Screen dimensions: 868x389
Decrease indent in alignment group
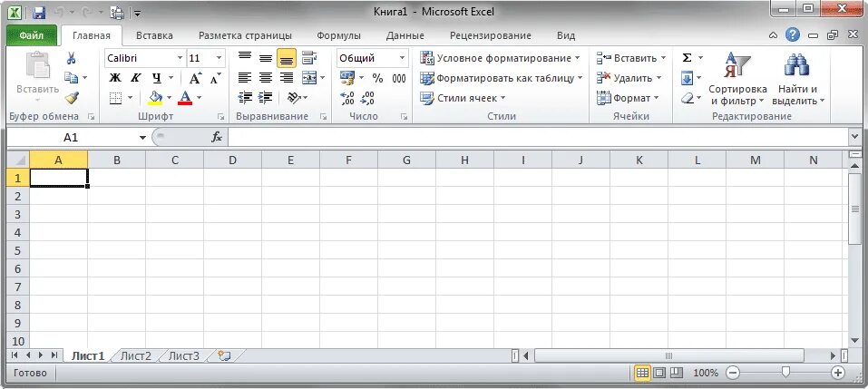click(245, 98)
